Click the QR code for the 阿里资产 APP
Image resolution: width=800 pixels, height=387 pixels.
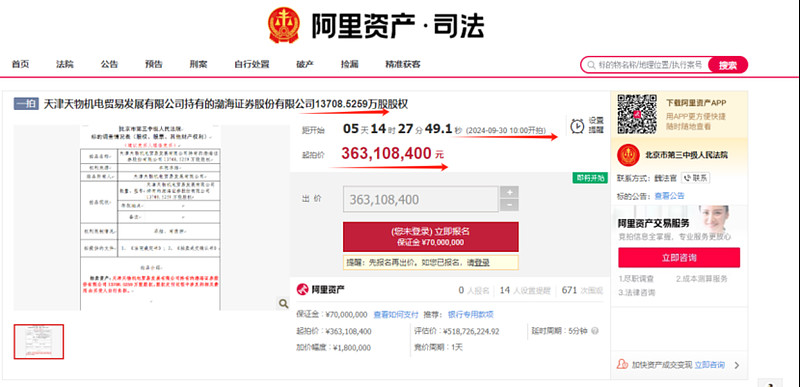[x=637, y=113]
